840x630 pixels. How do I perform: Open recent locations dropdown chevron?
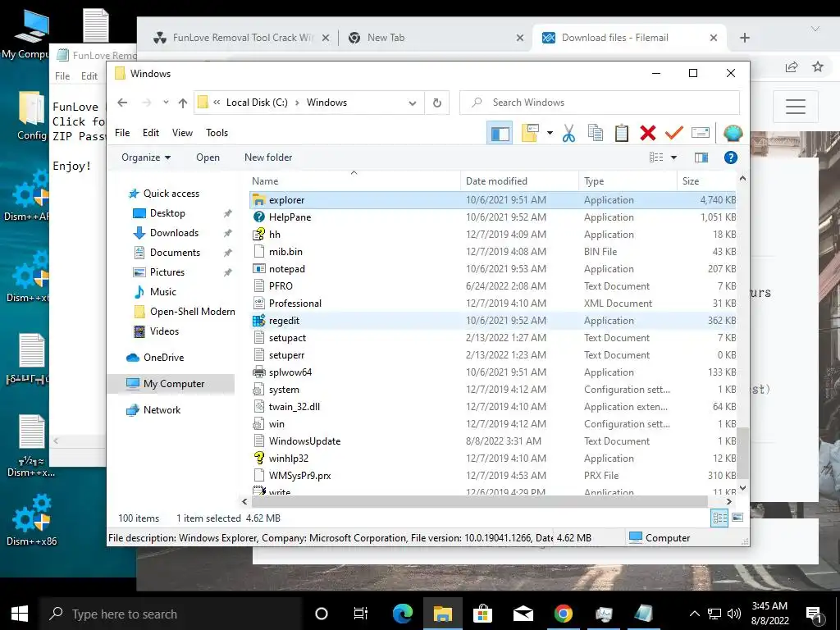pos(166,103)
